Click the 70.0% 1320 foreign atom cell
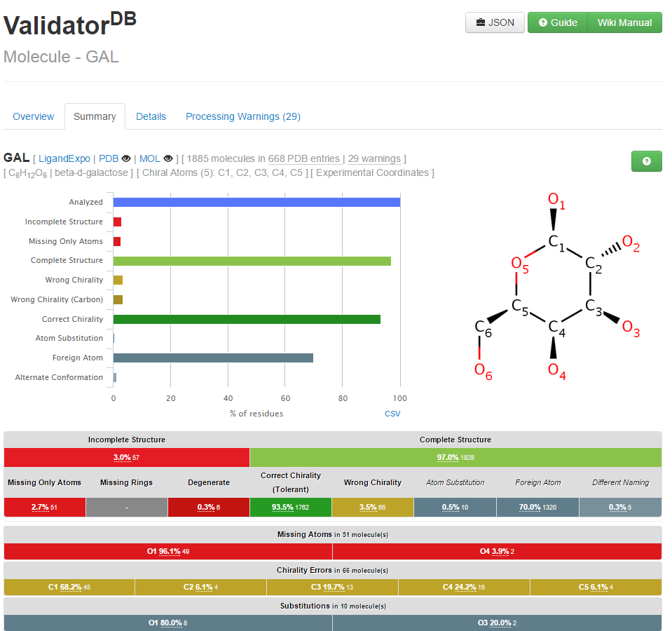 point(538,507)
